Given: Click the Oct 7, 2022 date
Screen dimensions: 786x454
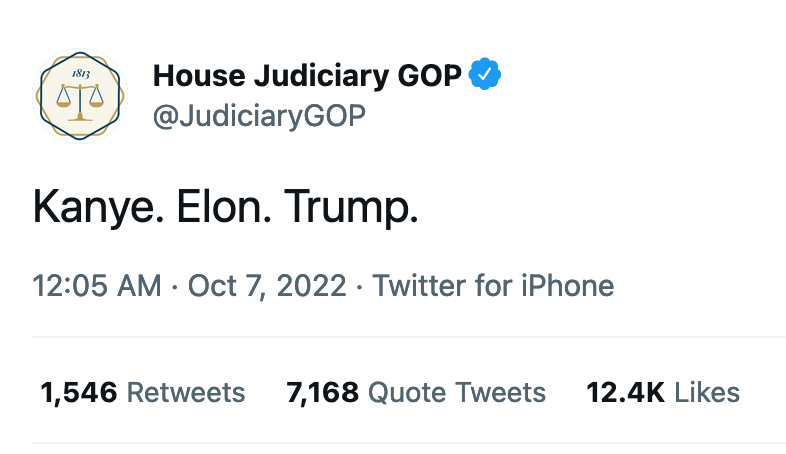Looking at the screenshot, I should [267, 286].
